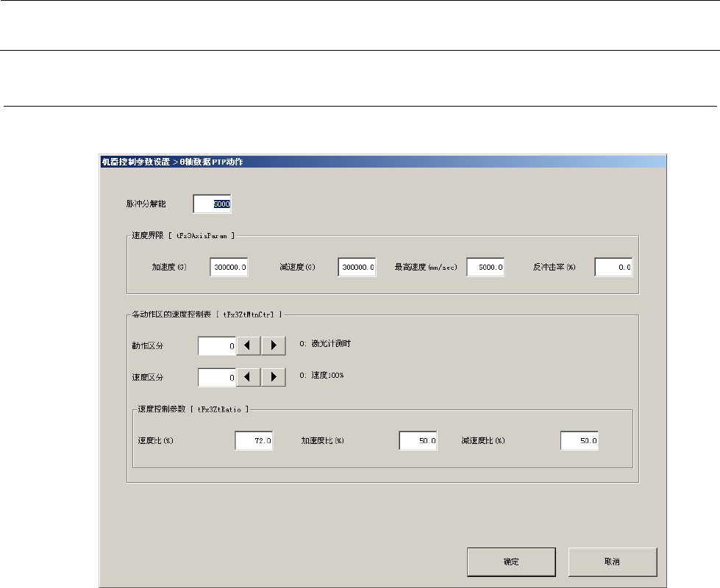
Task: Focus the 减速度 (G) value field
Action: point(357,268)
